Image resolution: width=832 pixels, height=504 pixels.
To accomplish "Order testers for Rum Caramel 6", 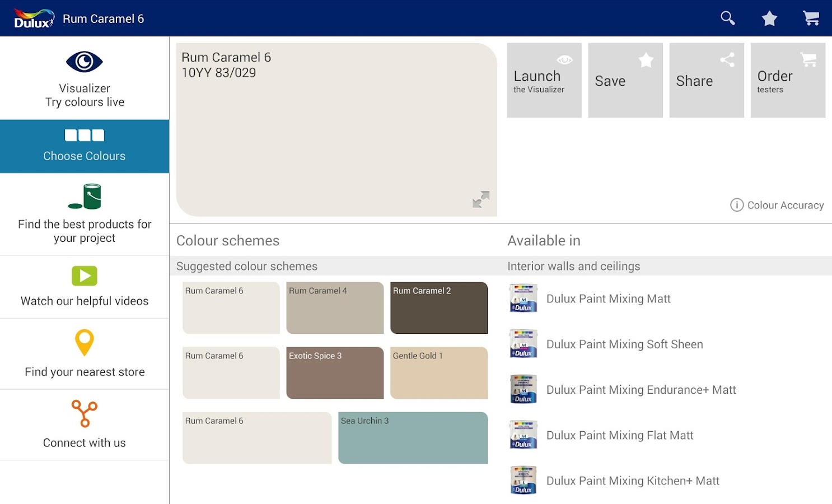I will point(787,80).
